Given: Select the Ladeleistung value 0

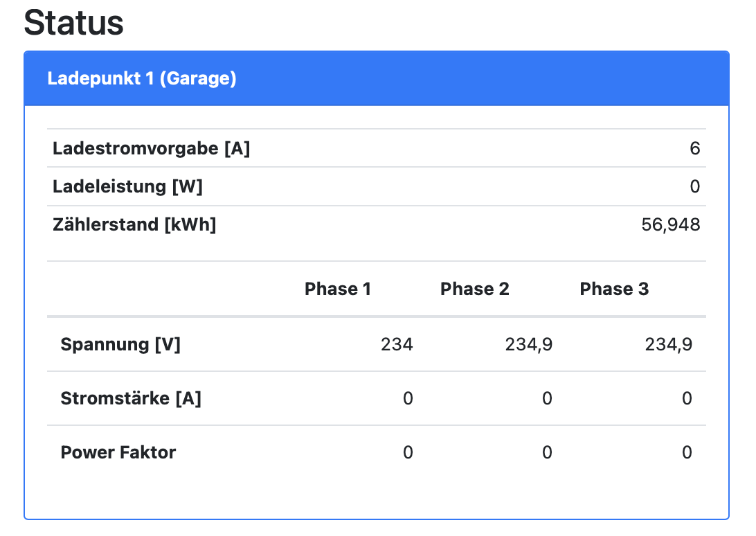Looking at the screenshot, I should 694,186.
